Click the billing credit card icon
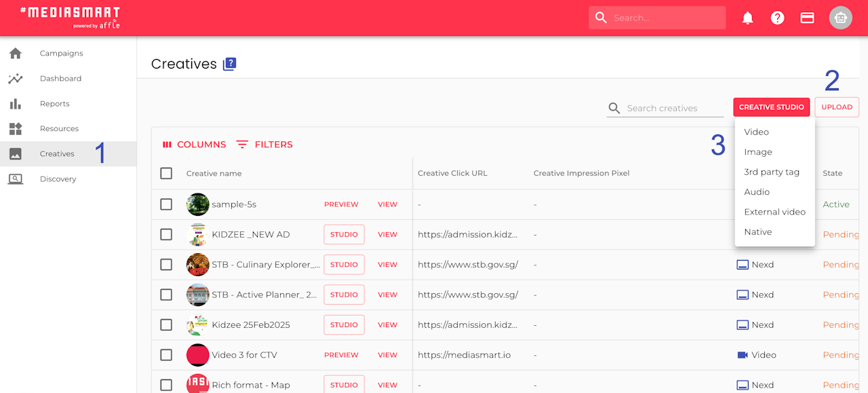The width and height of the screenshot is (868, 393). click(807, 18)
